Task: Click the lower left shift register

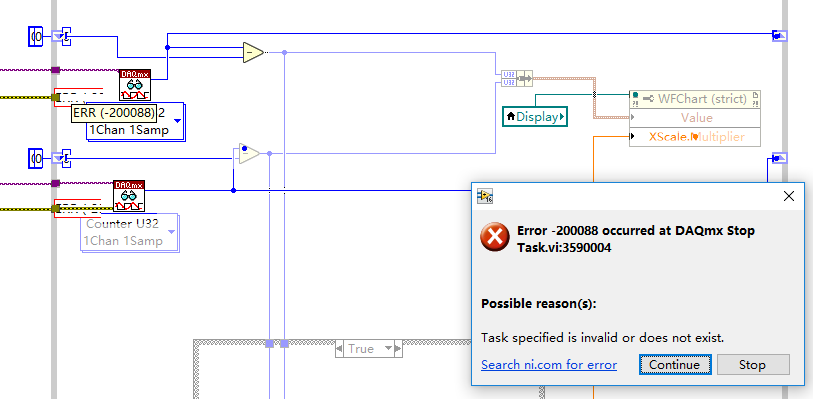Action: coord(57,158)
